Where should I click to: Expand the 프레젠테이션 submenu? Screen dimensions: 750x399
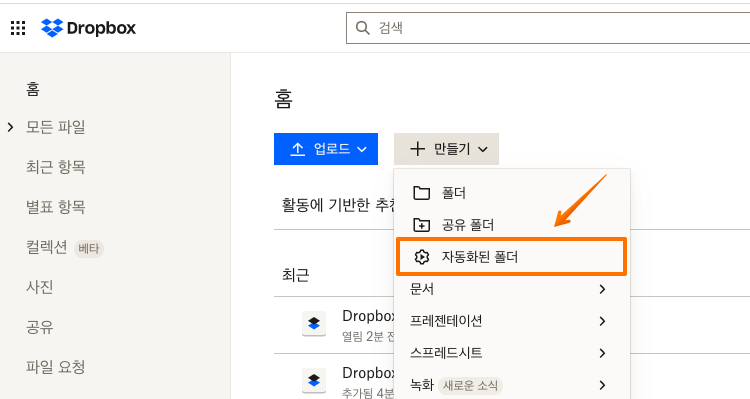click(511, 321)
